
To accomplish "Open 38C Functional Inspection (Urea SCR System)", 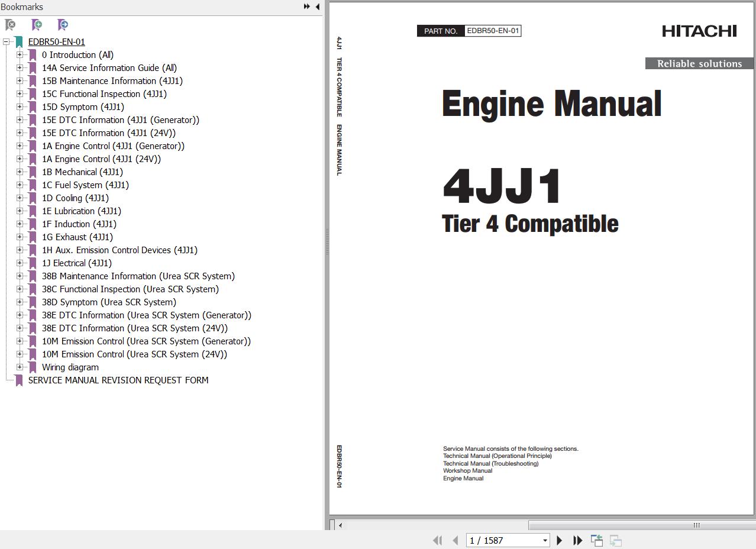I will click(130, 289).
